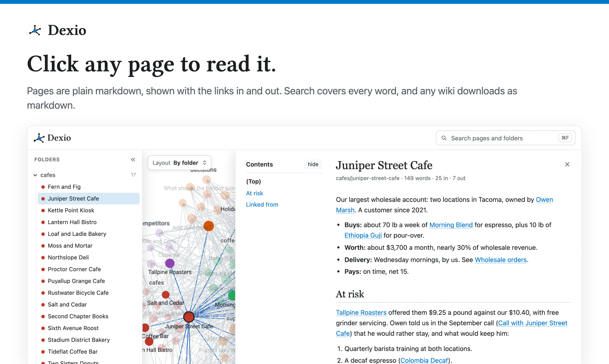Select Puyallup Grange Cafe page

(88, 281)
